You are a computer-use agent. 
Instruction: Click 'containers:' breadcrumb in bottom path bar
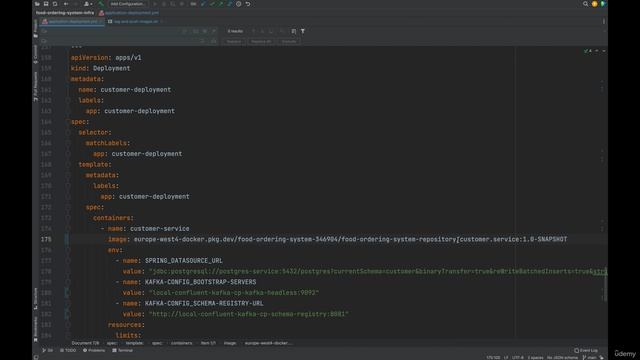(x=182, y=343)
